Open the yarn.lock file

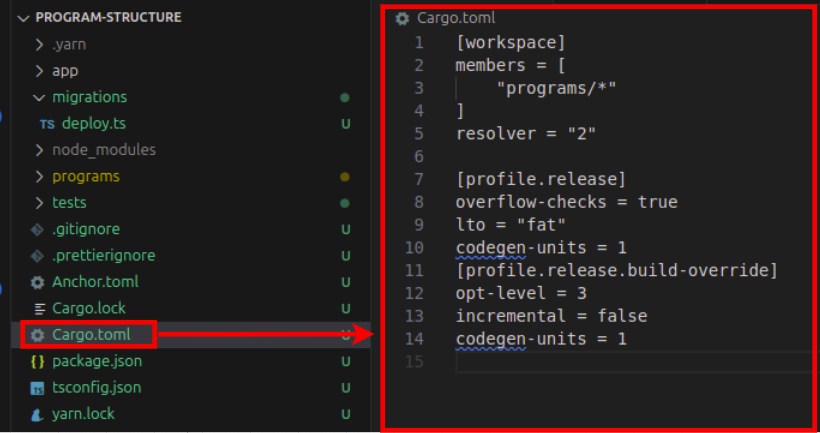[83, 414]
